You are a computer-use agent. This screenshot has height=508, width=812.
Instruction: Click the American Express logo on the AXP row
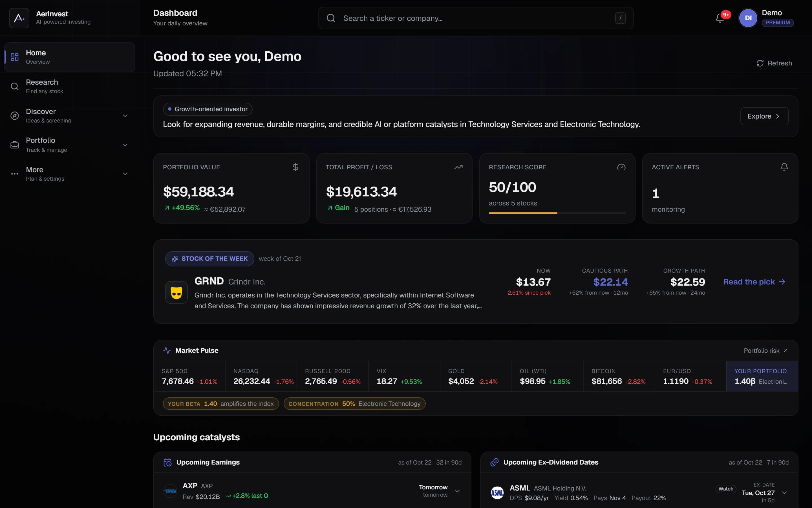(170, 491)
